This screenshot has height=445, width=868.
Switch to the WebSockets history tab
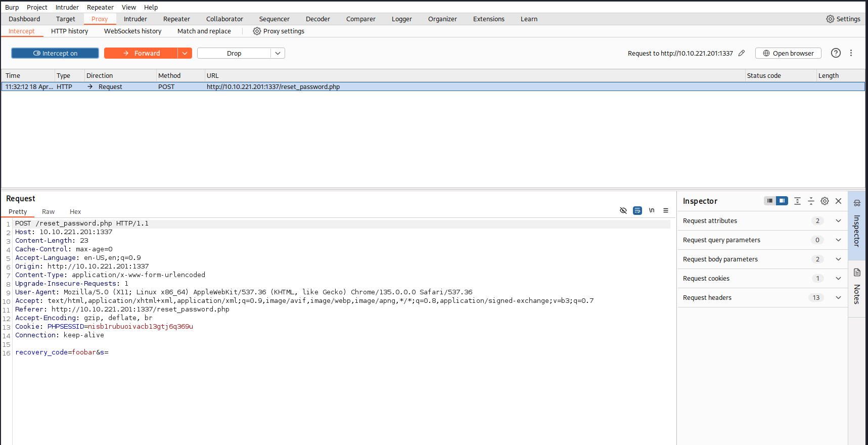pos(133,31)
